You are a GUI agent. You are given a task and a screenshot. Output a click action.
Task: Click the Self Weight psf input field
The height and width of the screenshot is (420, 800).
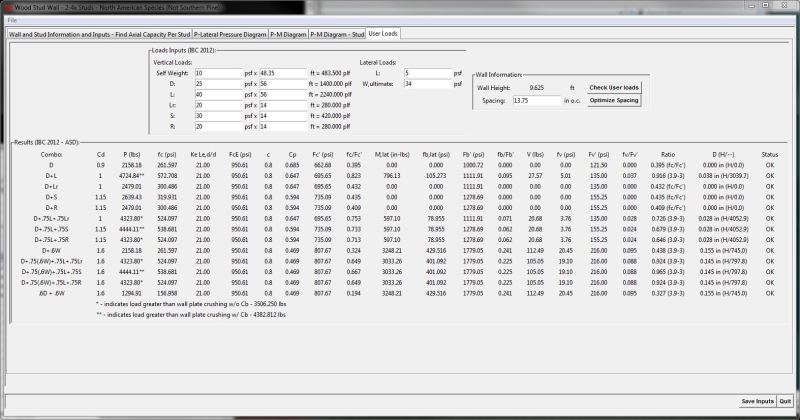click(218, 73)
